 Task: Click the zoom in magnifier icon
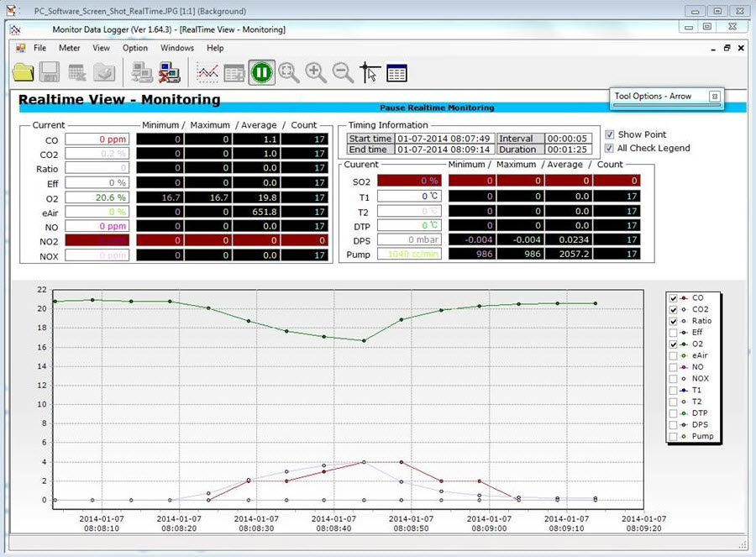[316, 72]
